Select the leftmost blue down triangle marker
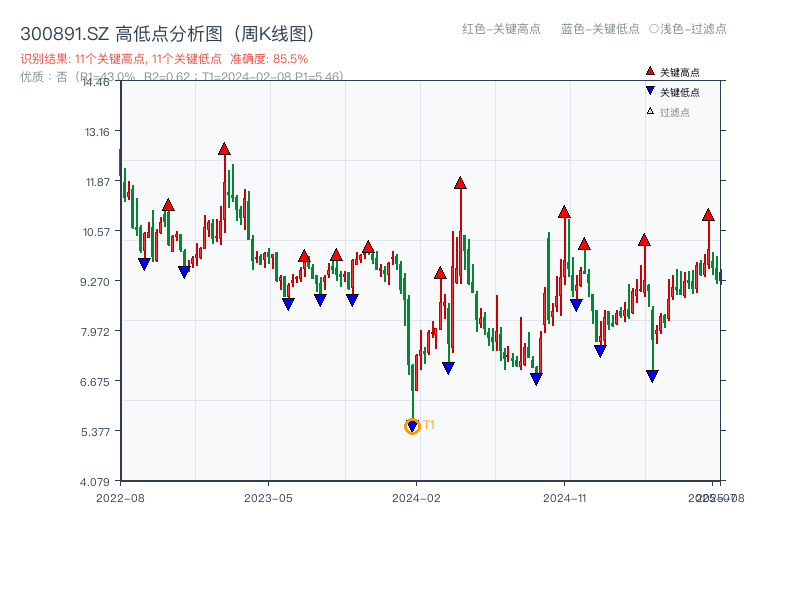This screenshot has width=800, height=600. click(144, 262)
